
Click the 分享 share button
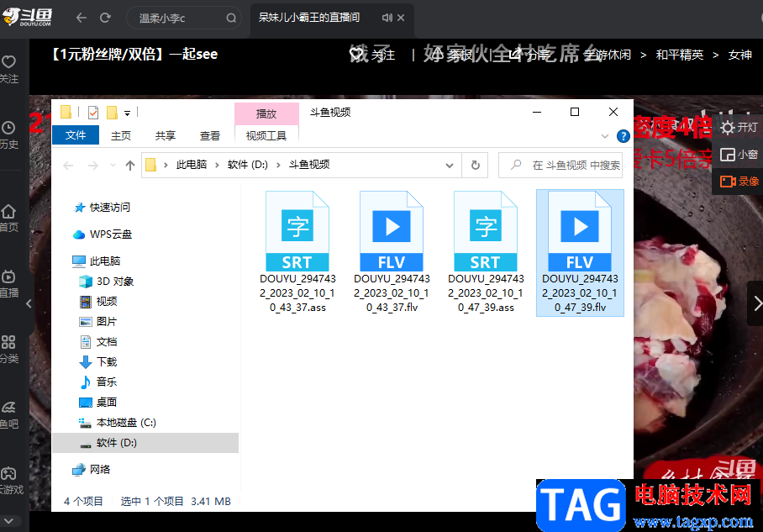click(529, 55)
